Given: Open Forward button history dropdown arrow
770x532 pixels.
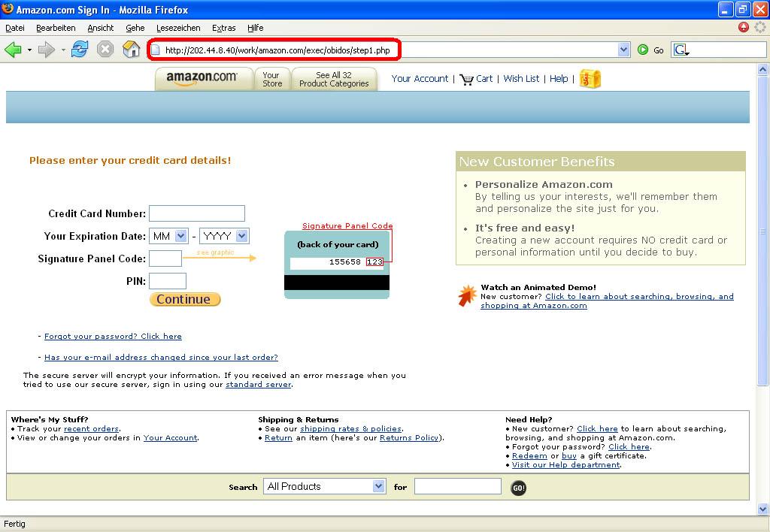Looking at the screenshot, I should pos(63,50).
